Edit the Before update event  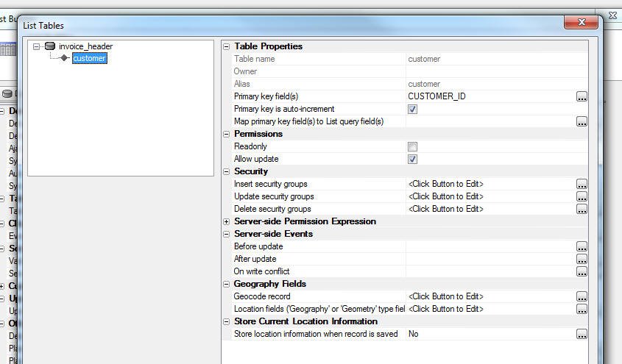[x=582, y=246]
